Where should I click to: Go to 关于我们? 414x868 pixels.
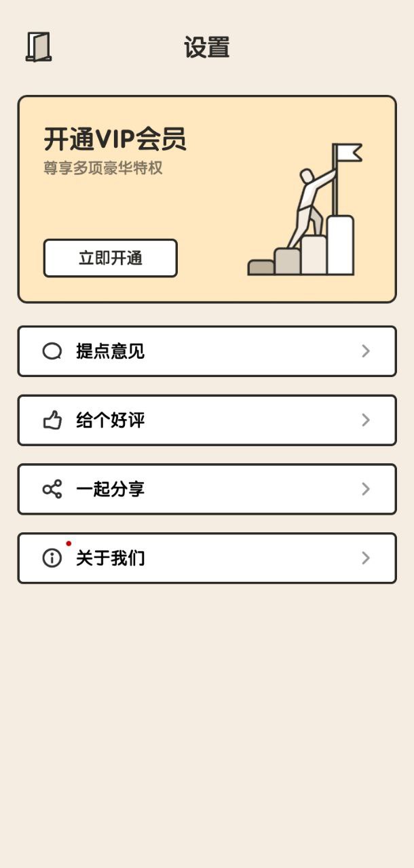pos(110,558)
